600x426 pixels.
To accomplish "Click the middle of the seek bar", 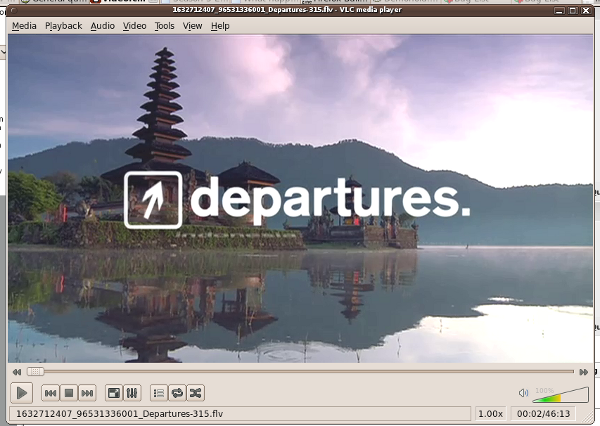I will (300, 372).
